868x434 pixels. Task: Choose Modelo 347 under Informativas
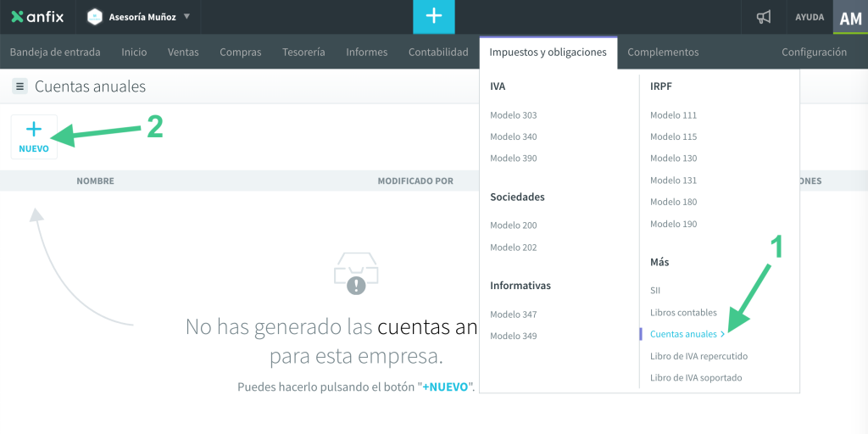[x=513, y=314]
